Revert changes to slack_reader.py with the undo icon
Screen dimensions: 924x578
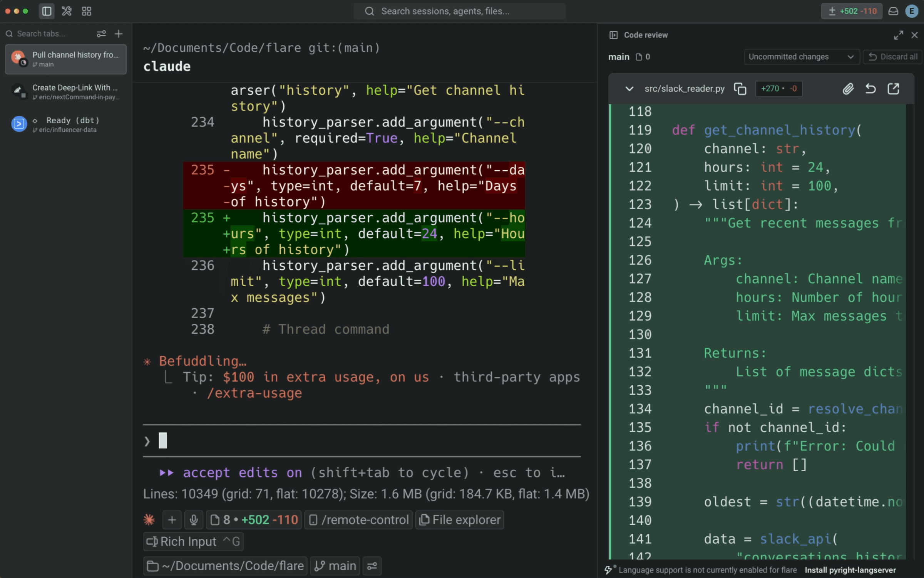[870, 89]
